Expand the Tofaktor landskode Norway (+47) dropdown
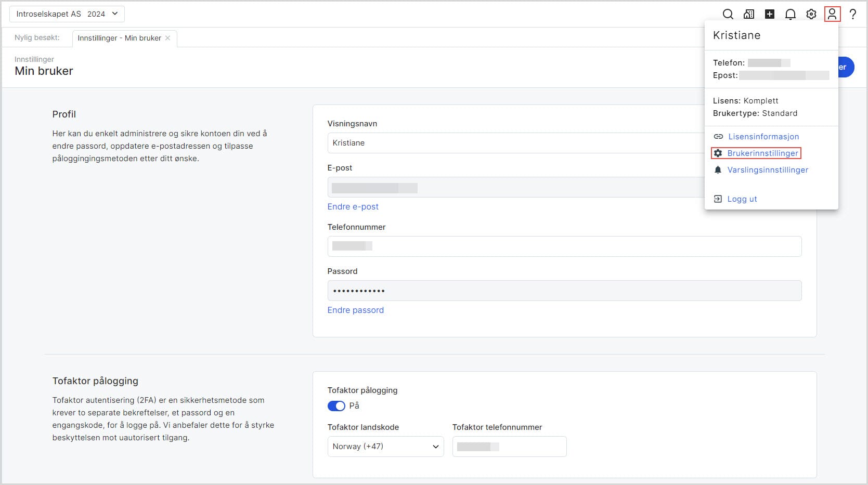The width and height of the screenshot is (868, 485). (x=385, y=447)
